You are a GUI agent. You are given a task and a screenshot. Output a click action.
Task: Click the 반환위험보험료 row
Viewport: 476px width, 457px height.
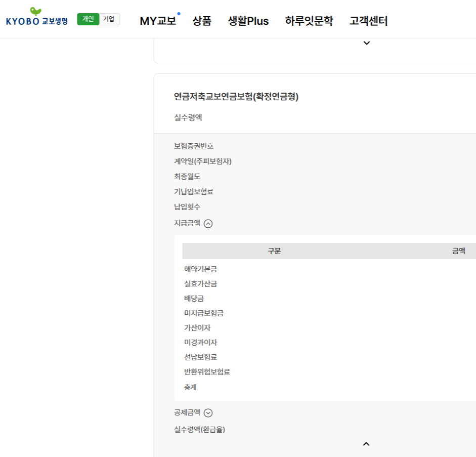207,371
